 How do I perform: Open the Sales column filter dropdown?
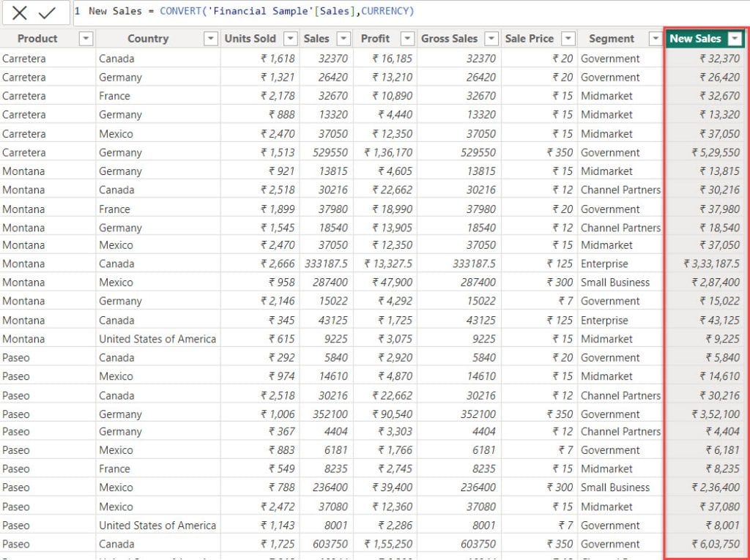(x=344, y=39)
